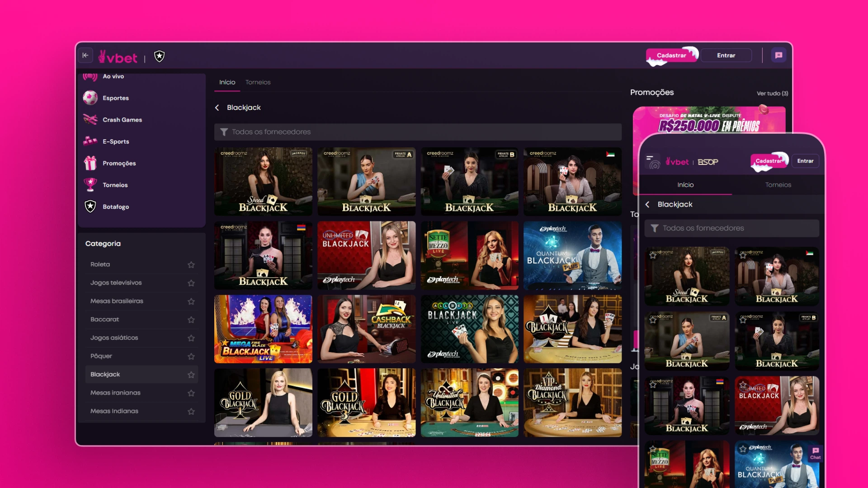This screenshot has height=488, width=868.
Task: Open the desktop Speed Blackjack game tile
Action: [263, 181]
